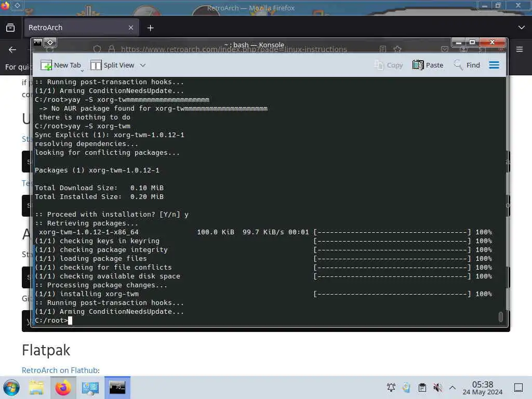
Task: Click the Konsole window pin icon
Action: (x=50, y=43)
